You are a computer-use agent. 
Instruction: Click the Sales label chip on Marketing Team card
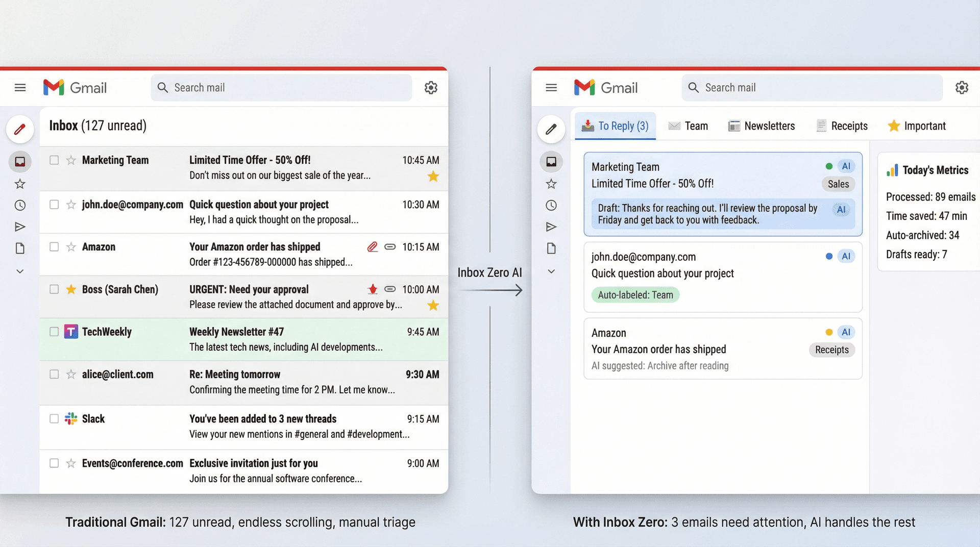click(x=838, y=184)
